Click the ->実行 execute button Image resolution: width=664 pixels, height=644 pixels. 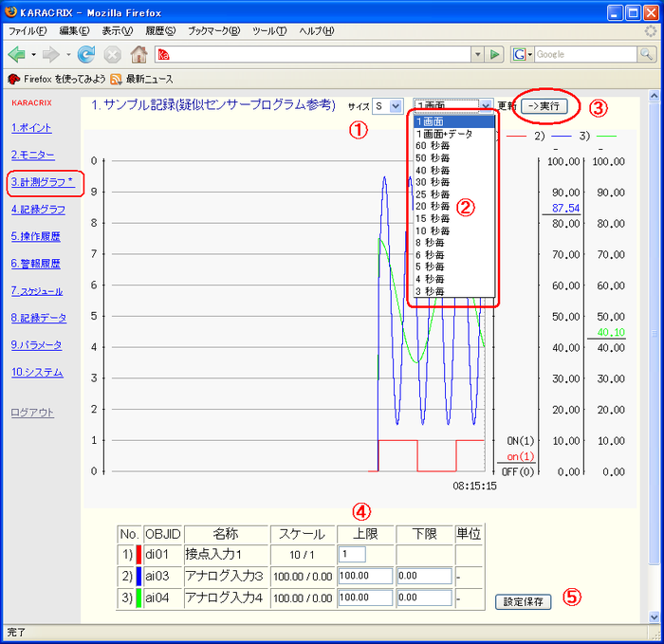(544, 106)
